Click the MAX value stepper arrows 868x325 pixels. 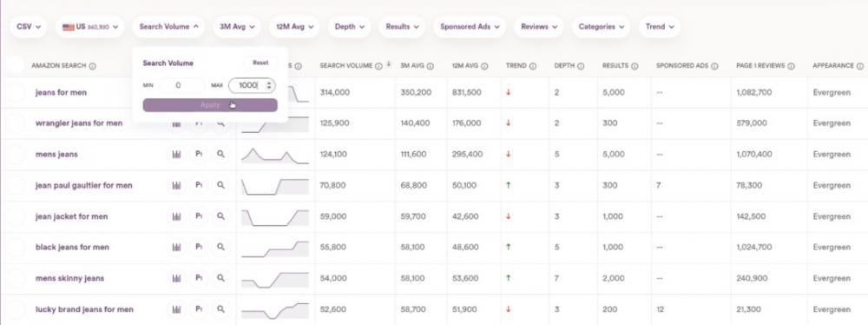coord(269,85)
